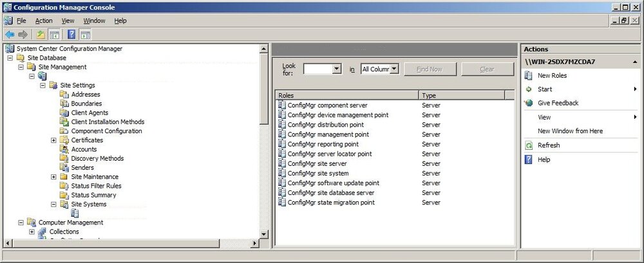This screenshot has width=644, height=263.
Task: Click the Discovery Methods icon
Action: (x=64, y=158)
